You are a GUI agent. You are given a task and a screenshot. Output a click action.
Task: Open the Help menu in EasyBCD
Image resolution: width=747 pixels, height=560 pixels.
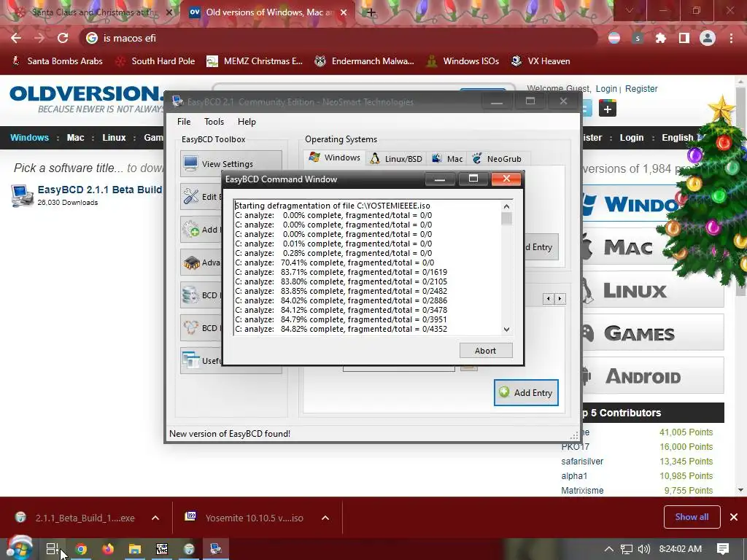pos(247,122)
